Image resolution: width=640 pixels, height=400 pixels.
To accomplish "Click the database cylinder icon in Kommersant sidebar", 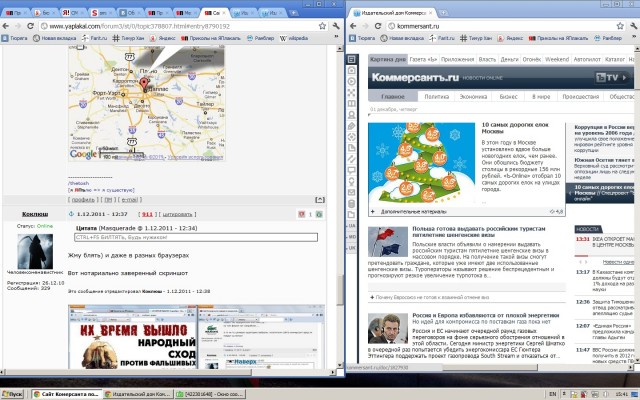I will [351, 204].
